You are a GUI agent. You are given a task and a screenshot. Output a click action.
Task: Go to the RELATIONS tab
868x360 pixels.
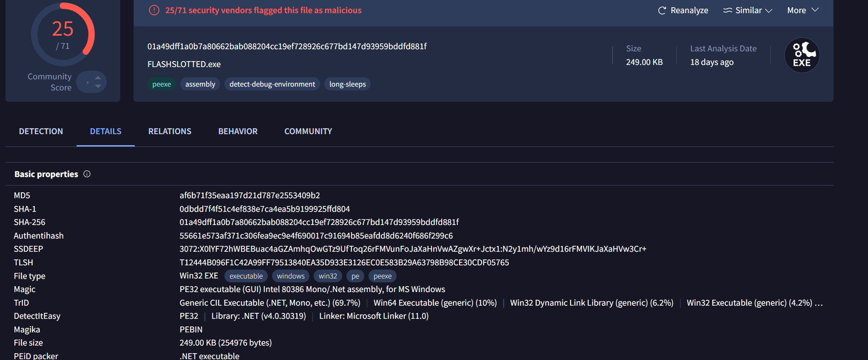pyautogui.click(x=170, y=132)
